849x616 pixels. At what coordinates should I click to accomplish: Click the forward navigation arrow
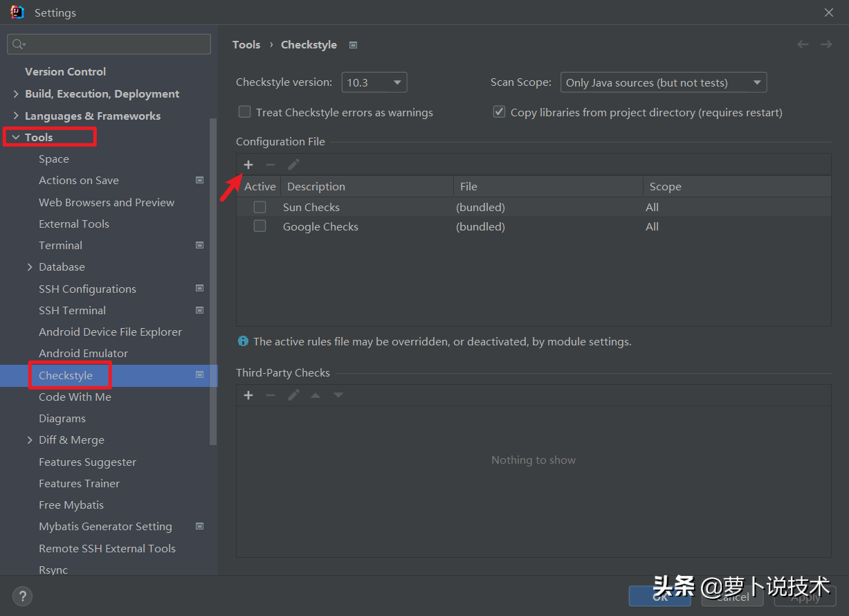click(x=826, y=44)
